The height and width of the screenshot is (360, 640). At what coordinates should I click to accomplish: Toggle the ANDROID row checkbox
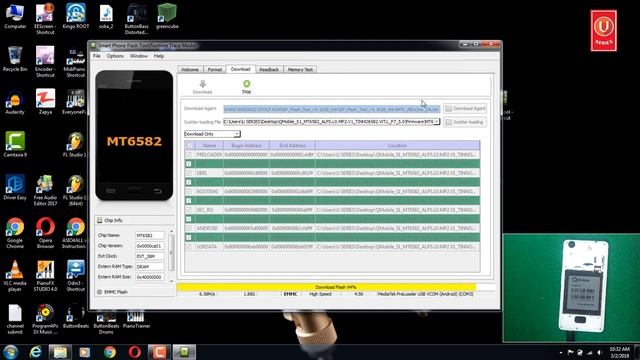pyautogui.click(x=189, y=228)
